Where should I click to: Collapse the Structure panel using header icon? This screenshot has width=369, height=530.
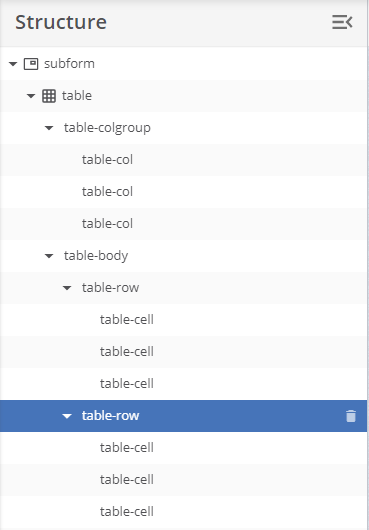tap(342, 22)
